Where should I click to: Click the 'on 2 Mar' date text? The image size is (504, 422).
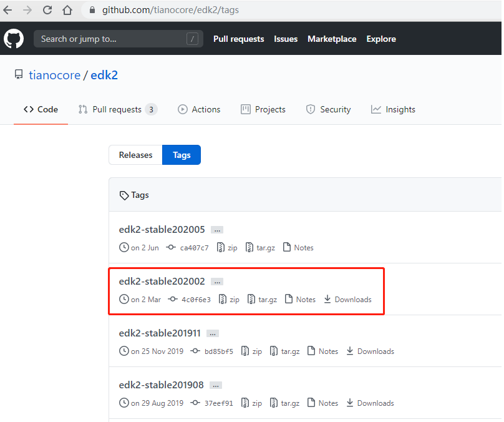point(145,300)
